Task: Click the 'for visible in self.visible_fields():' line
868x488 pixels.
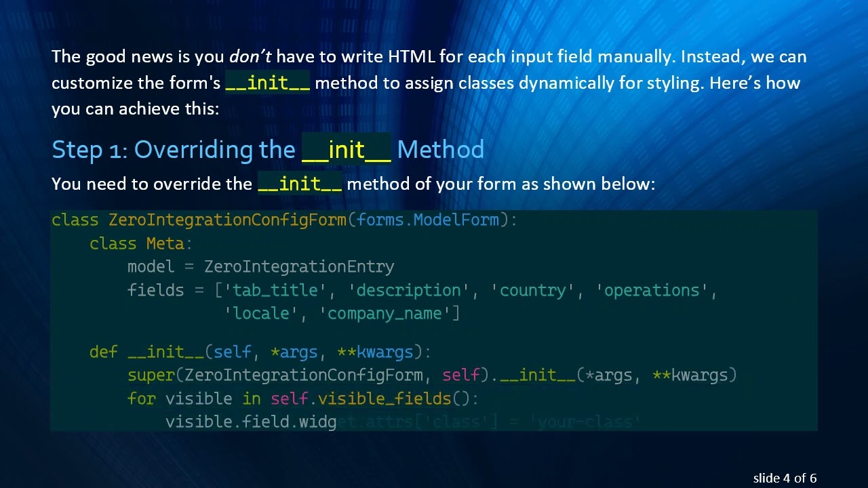Action: coord(303,398)
